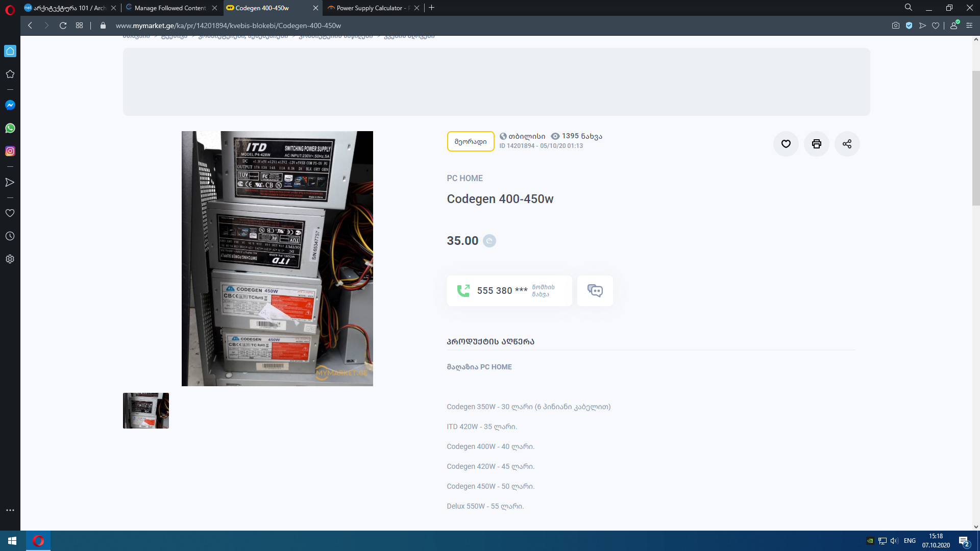
Task: Open Messenger in Opera sidebar
Action: tap(10, 105)
